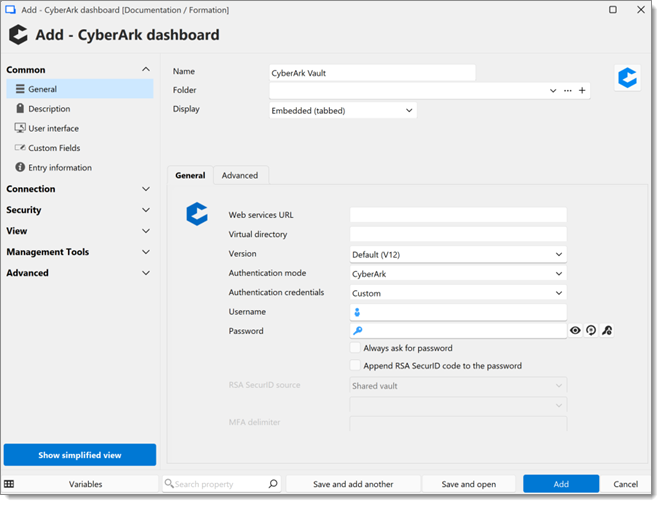This screenshot has width=662, height=505.
Task: Open the User interface section
Action: click(53, 128)
